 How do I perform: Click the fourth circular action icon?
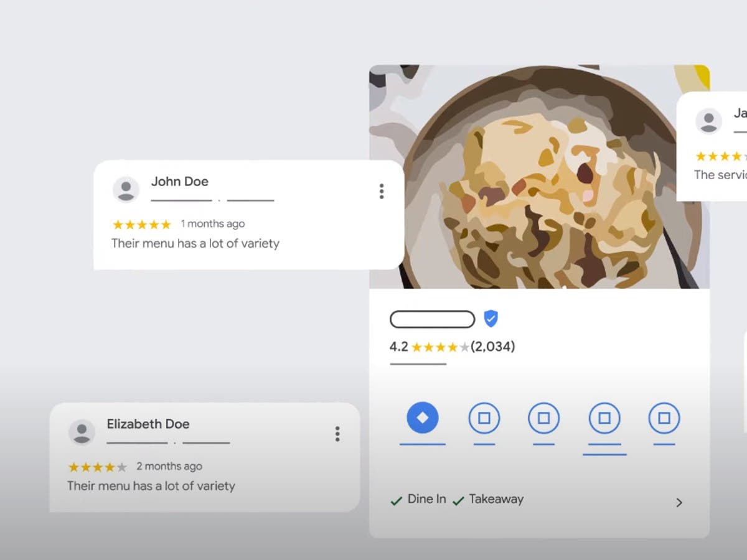click(604, 418)
